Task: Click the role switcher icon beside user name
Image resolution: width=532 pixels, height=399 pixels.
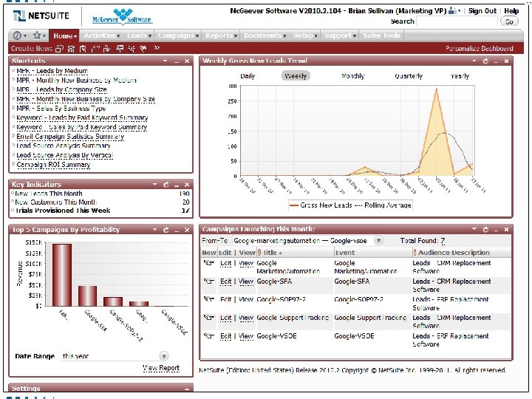Action: coord(454,11)
